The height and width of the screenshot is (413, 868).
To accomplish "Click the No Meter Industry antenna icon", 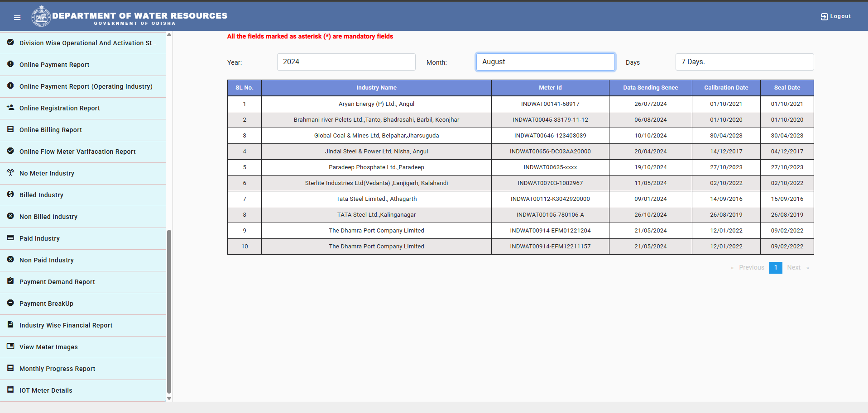I will tap(10, 172).
